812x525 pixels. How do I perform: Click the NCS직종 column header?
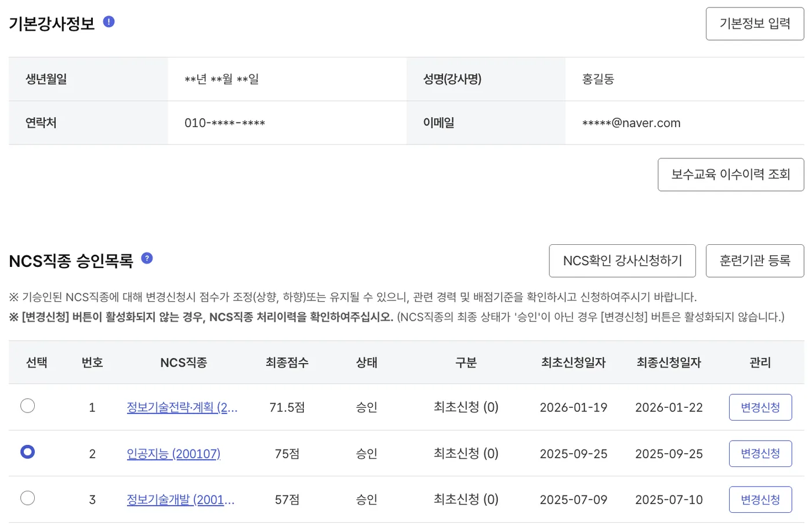click(183, 363)
